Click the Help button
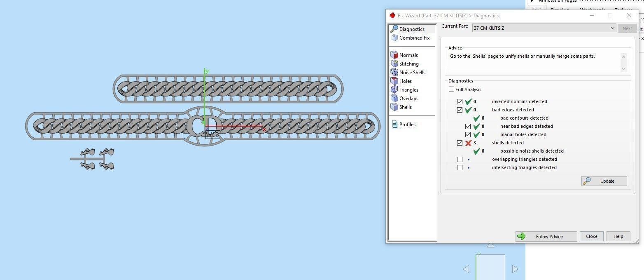The image size is (644, 280). pos(618,236)
